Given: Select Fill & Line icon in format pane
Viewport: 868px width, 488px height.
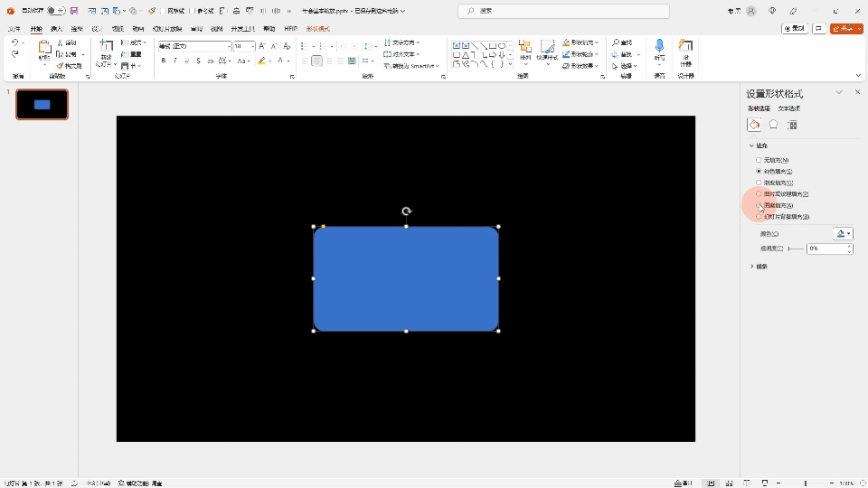Looking at the screenshot, I should 754,125.
